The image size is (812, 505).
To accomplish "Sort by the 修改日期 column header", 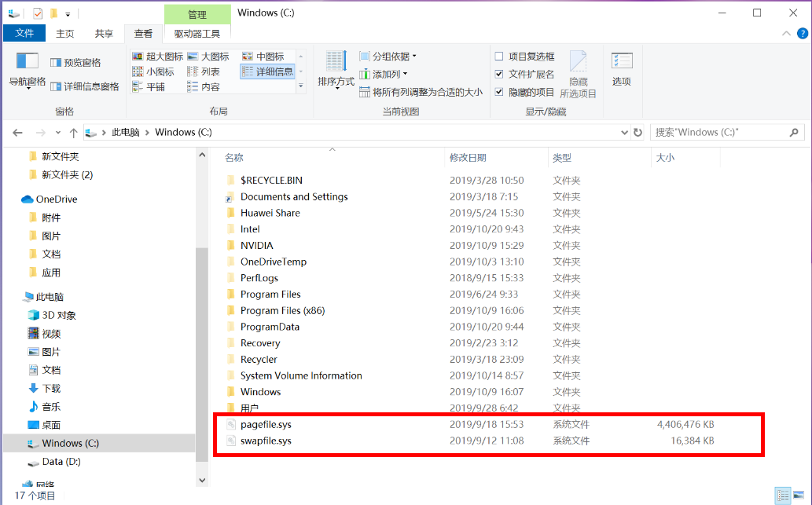I will click(x=468, y=158).
